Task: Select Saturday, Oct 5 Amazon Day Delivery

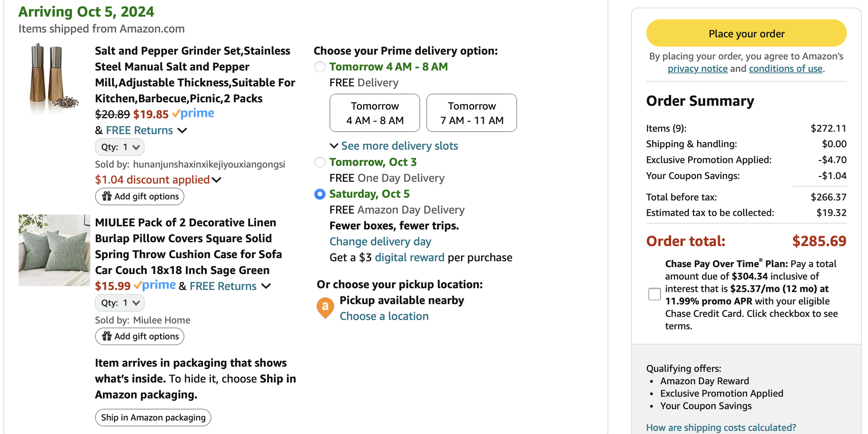Action: pyautogui.click(x=320, y=194)
